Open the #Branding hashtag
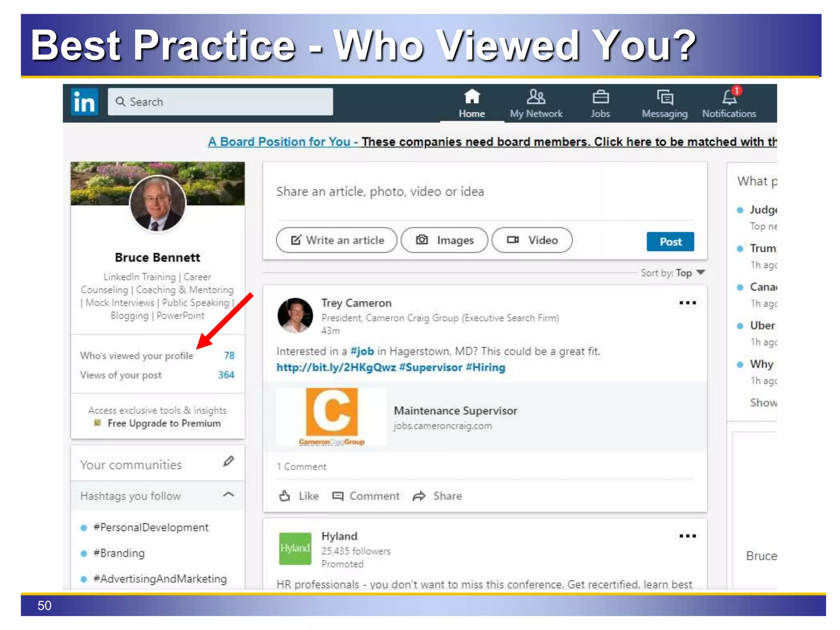This screenshot has width=840, height=630. tap(119, 553)
